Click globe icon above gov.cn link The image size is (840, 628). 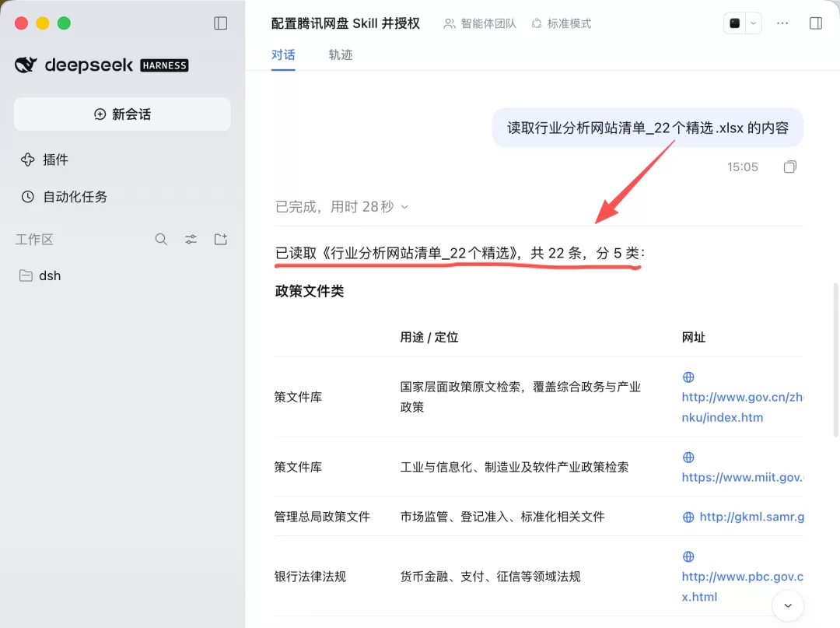click(x=688, y=377)
